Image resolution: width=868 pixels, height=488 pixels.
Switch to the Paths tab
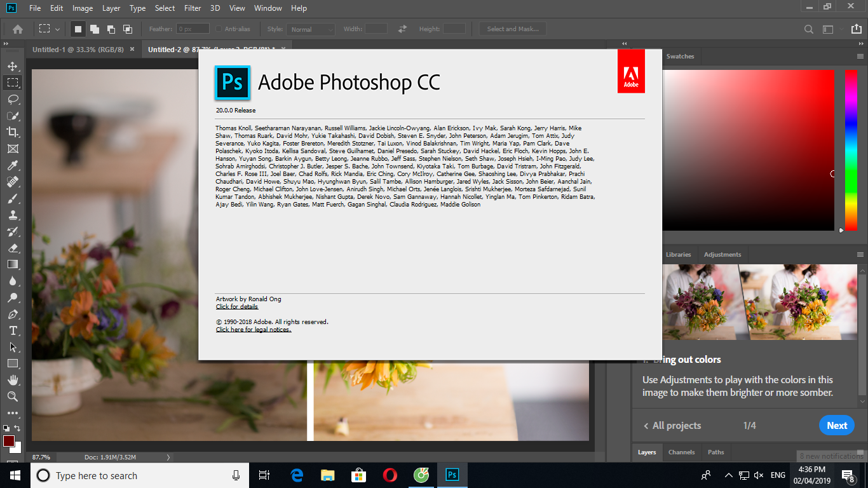point(716,452)
